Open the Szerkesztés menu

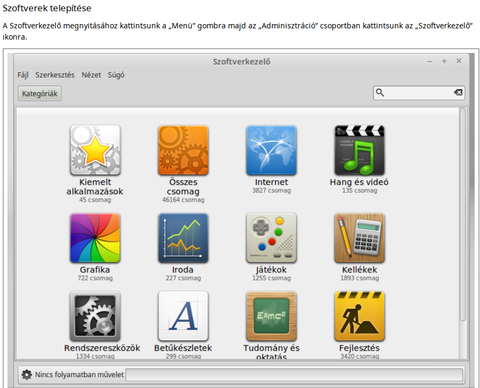tap(55, 75)
